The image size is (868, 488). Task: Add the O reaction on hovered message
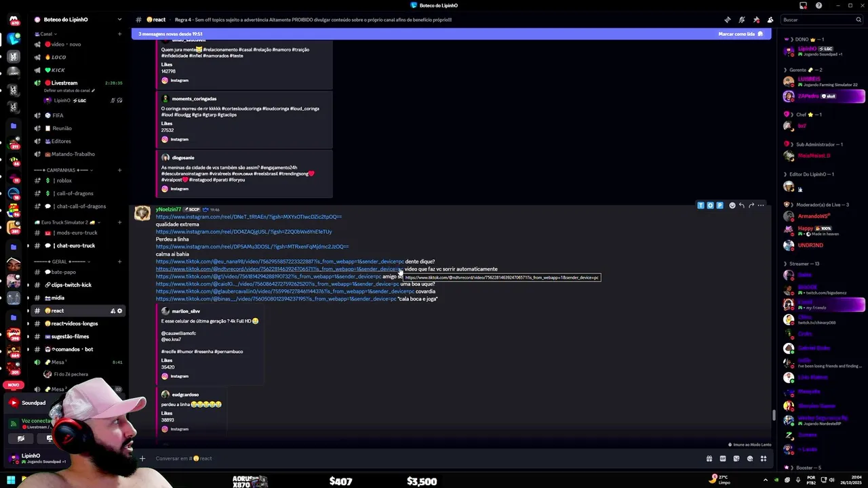click(x=710, y=205)
